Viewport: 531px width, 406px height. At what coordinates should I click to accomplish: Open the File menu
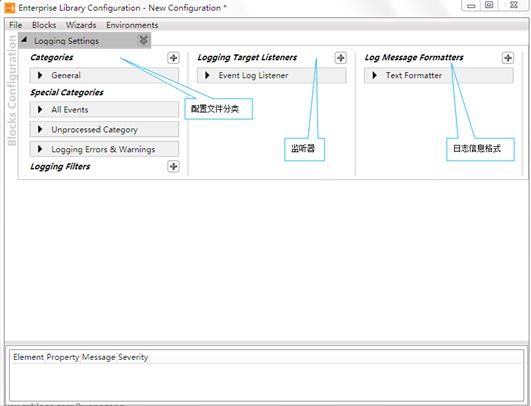(16, 25)
